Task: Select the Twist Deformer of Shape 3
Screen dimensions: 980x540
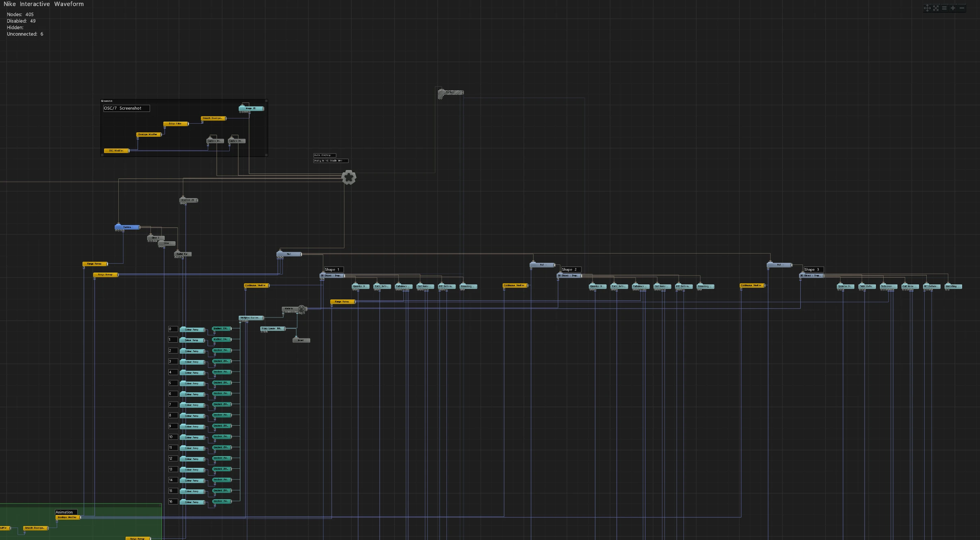Action: (x=867, y=286)
